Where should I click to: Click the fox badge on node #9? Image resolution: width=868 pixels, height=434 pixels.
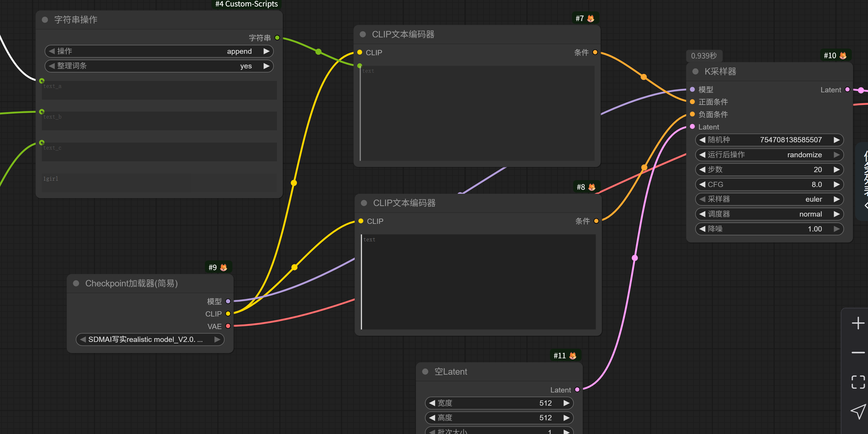pos(223,267)
